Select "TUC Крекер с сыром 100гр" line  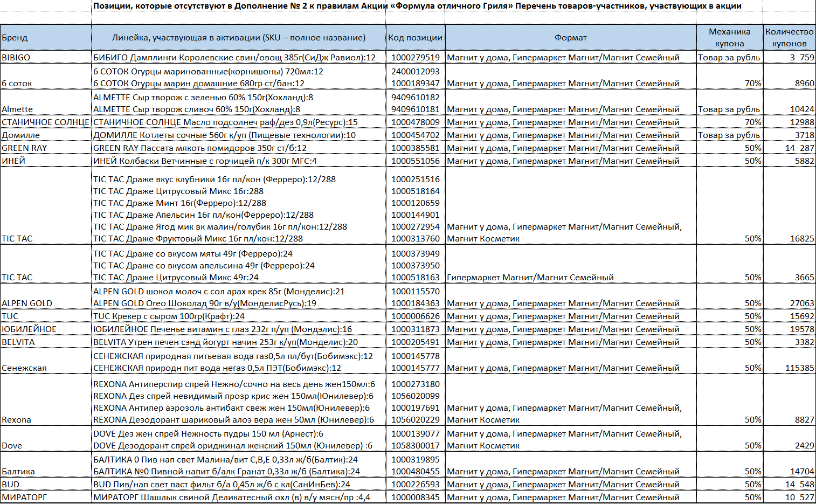point(169,316)
